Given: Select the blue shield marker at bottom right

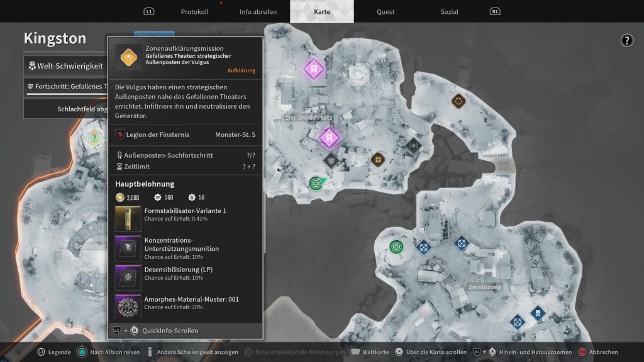Looking at the screenshot, I should (536, 312).
